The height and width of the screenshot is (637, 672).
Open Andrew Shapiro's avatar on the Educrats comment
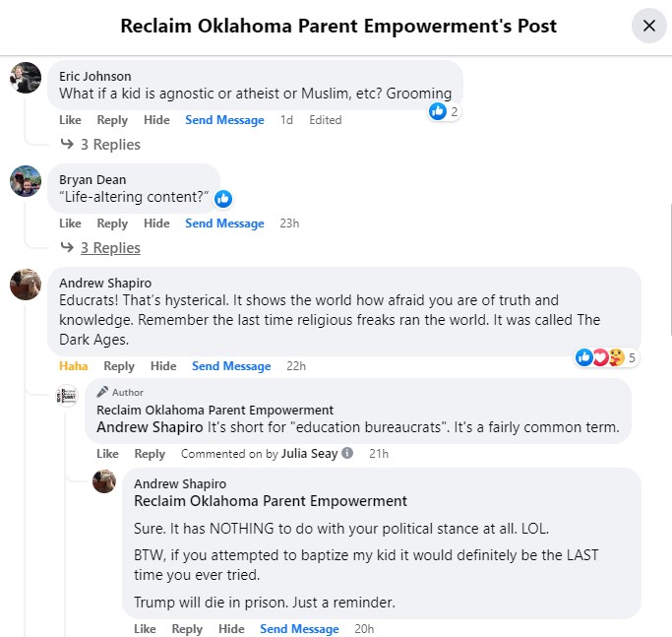click(x=26, y=285)
